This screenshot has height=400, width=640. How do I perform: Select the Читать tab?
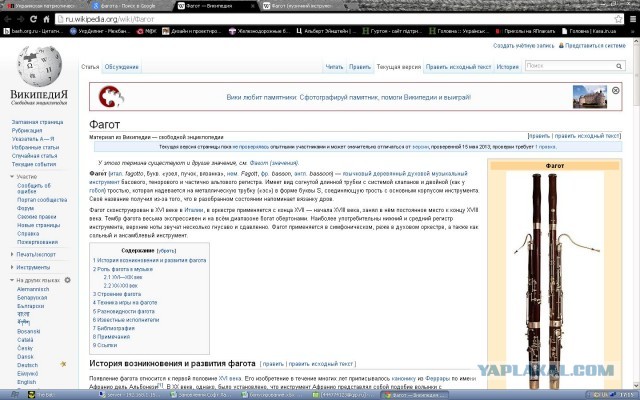334,67
